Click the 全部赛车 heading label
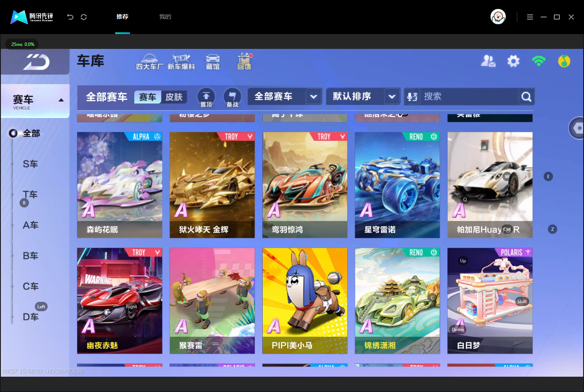This screenshot has width=584, height=392. [x=107, y=97]
